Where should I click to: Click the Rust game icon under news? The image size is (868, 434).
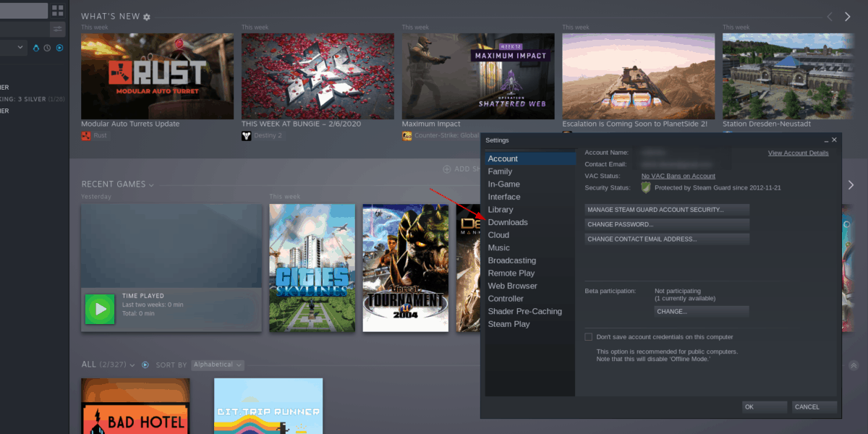[x=86, y=135]
